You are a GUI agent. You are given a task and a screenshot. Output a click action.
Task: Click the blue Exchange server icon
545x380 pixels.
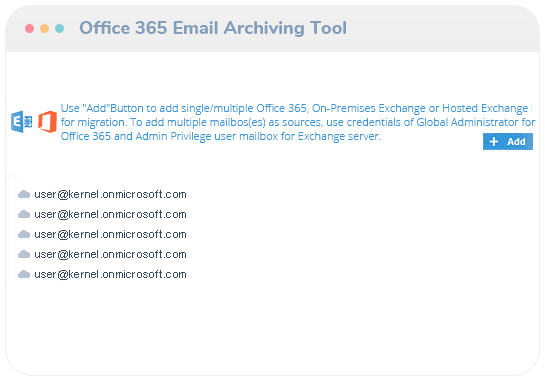pos(22,122)
